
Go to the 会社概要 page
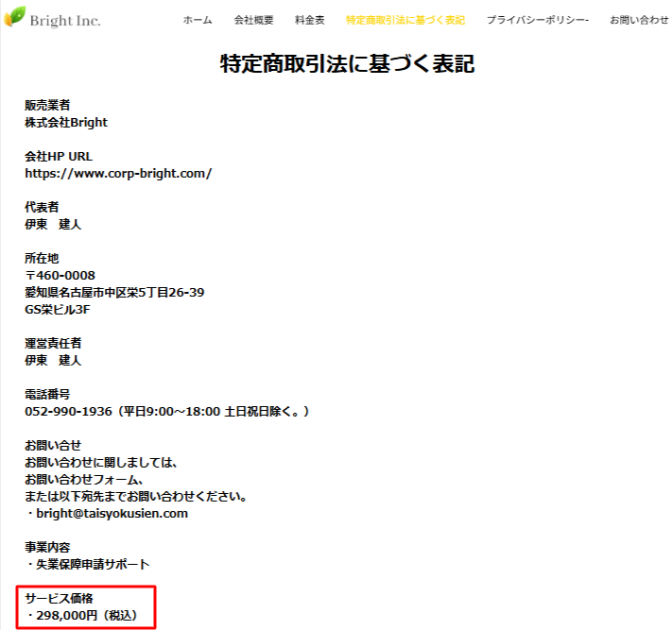(253, 20)
